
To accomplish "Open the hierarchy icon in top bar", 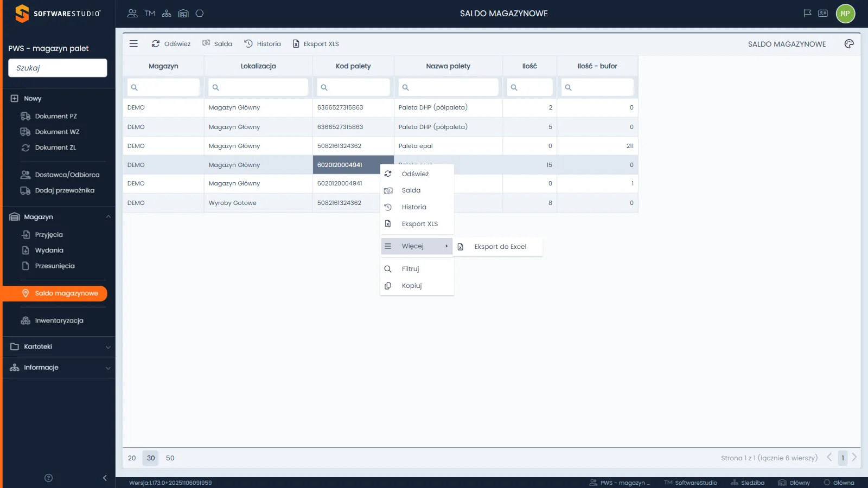I will click(167, 14).
